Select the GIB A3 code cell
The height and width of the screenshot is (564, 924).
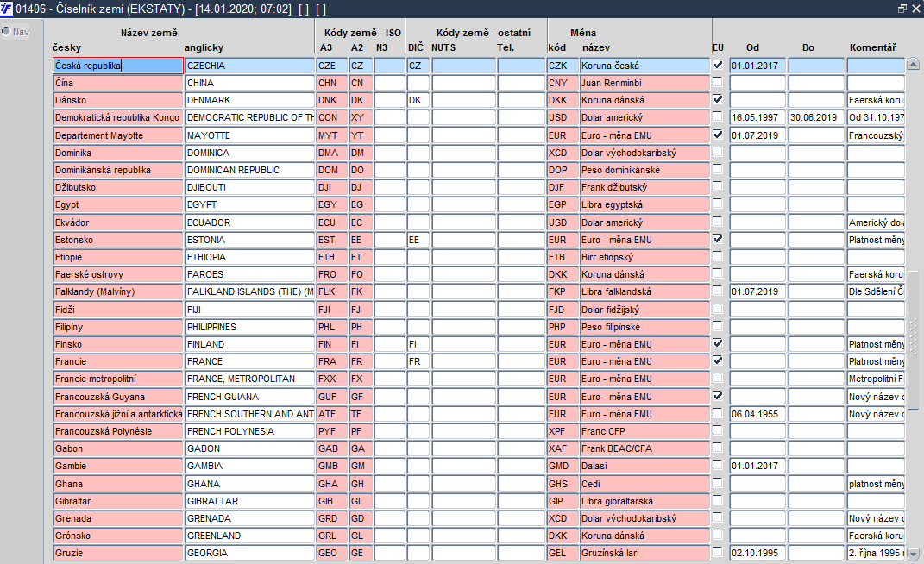tap(332, 501)
